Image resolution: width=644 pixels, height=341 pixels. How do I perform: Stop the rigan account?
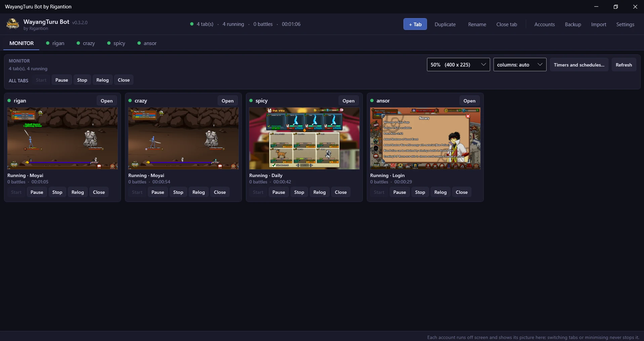[57, 192]
